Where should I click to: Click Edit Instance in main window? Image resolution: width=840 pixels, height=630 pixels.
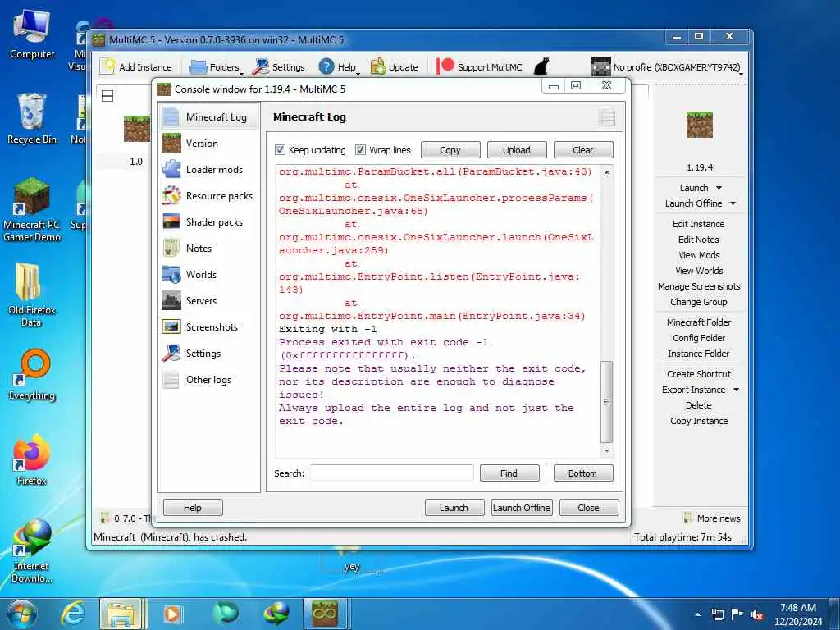click(699, 224)
